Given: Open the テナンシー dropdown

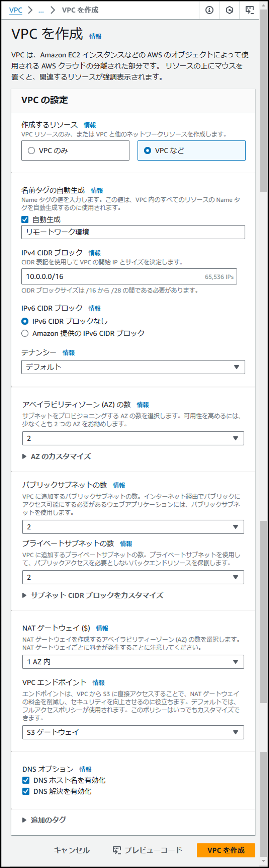Looking at the screenshot, I should 133,367.
